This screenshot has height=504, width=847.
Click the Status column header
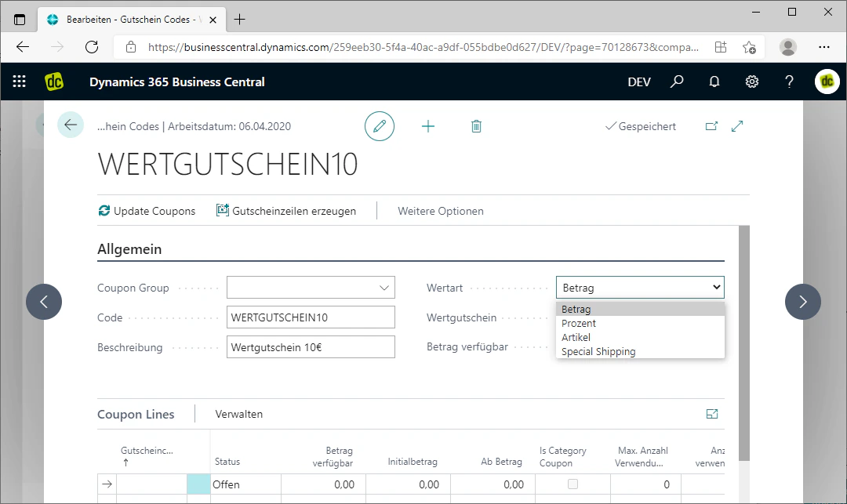click(x=227, y=462)
